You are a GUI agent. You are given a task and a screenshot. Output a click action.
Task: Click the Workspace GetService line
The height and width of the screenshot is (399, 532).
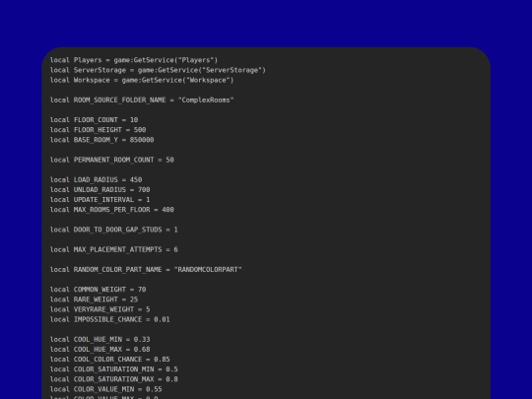[x=142, y=80]
